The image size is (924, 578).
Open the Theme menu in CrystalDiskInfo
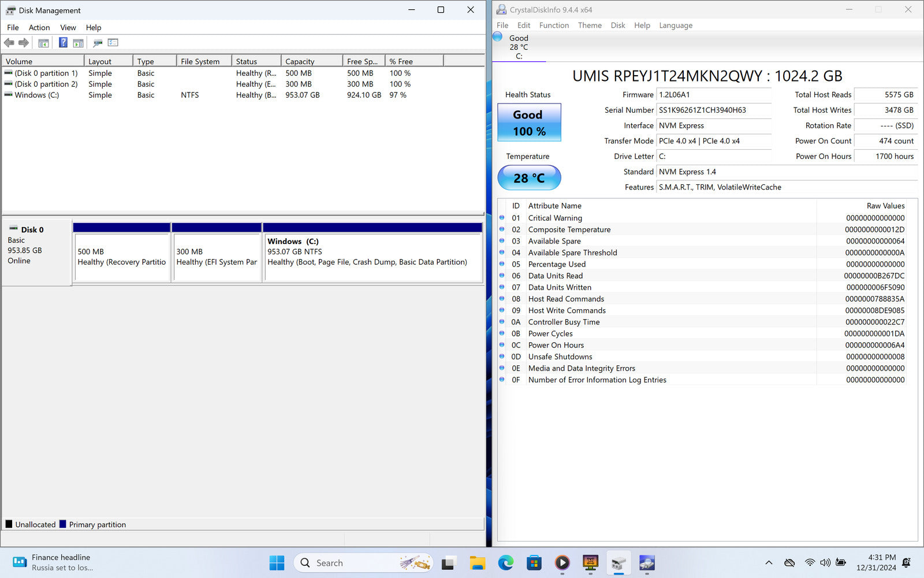590,25
